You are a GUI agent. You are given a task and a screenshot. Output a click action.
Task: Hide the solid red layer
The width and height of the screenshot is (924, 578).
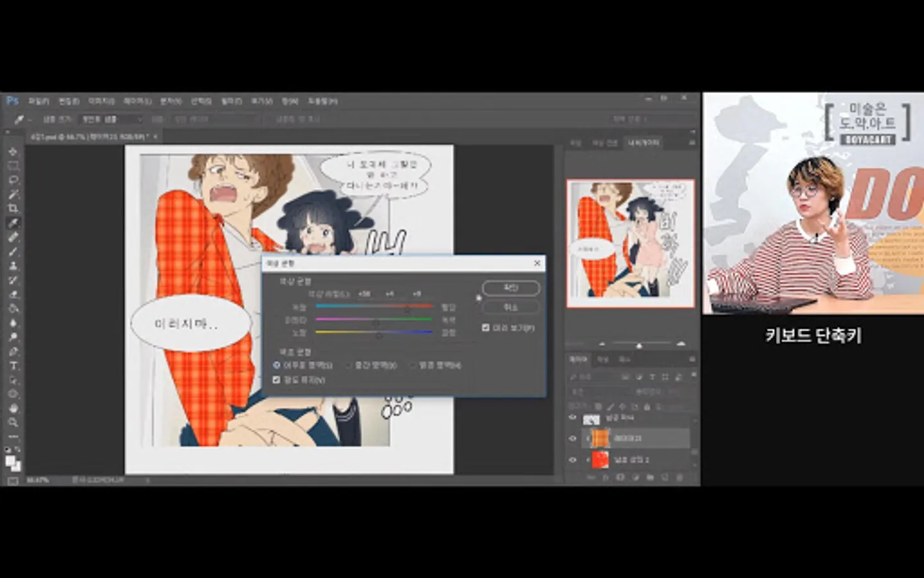[x=573, y=459]
